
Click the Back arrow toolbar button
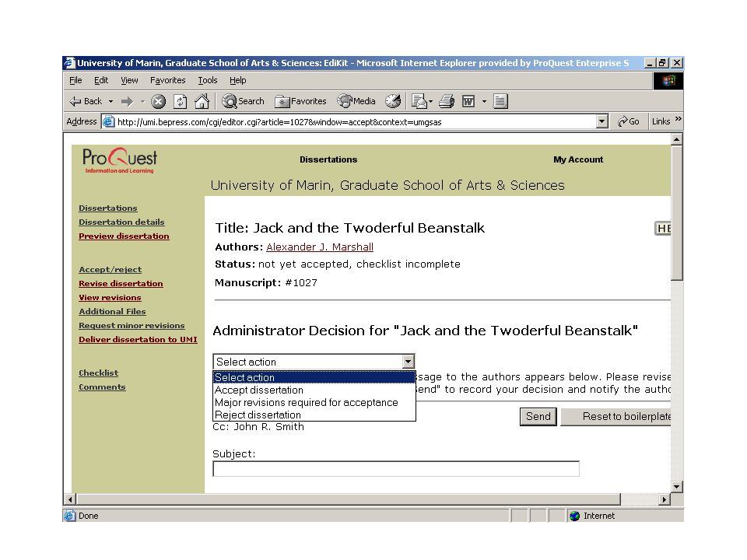coord(86,101)
